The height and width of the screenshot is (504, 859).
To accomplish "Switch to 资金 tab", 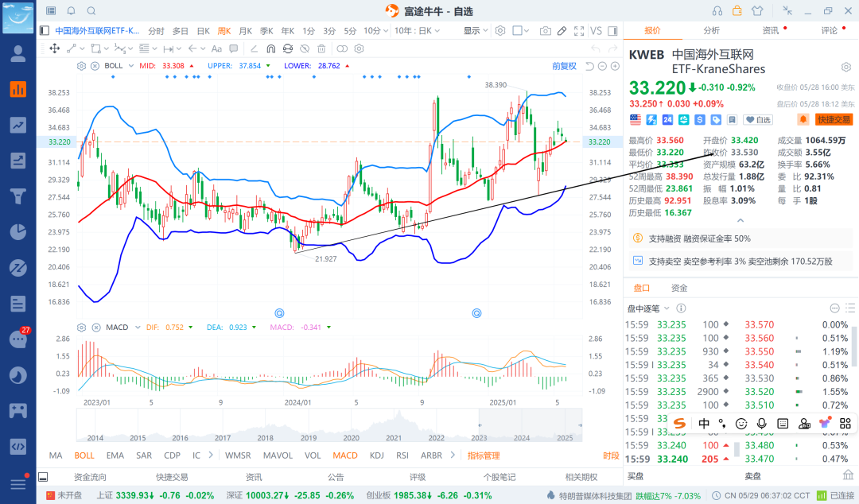I will point(679,288).
